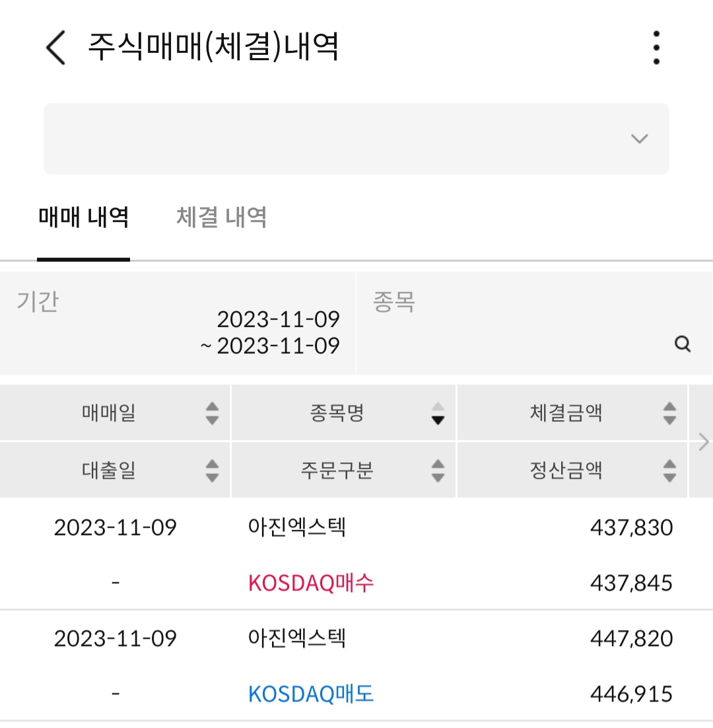Sort by 주문구분 using its arrows

tap(438, 471)
